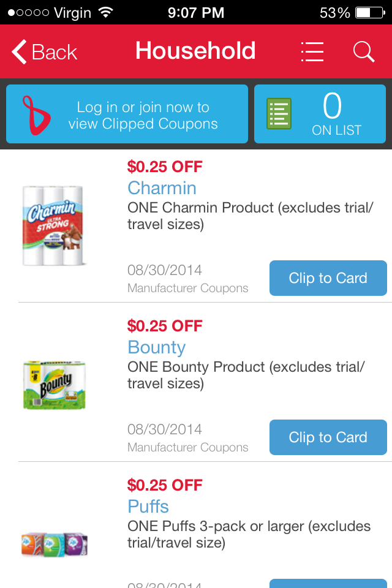
Task: Tap the Charmin Ultra Strong product image
Action: tap(53, 225)
